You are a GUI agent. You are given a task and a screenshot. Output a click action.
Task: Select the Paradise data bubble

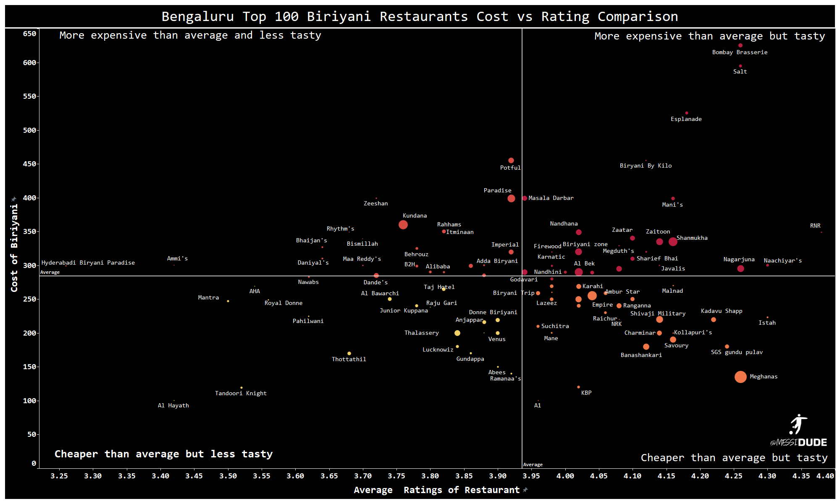pyautogui.click(x=511, y=198)
